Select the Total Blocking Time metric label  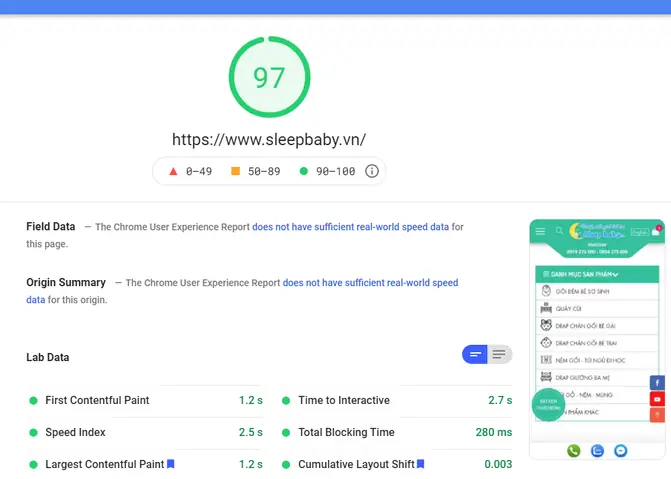346,432
